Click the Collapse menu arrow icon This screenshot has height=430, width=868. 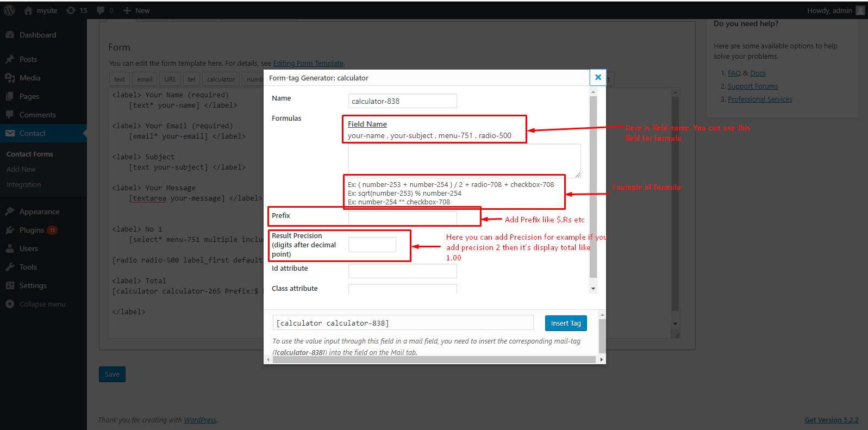(x=10, y=304)
